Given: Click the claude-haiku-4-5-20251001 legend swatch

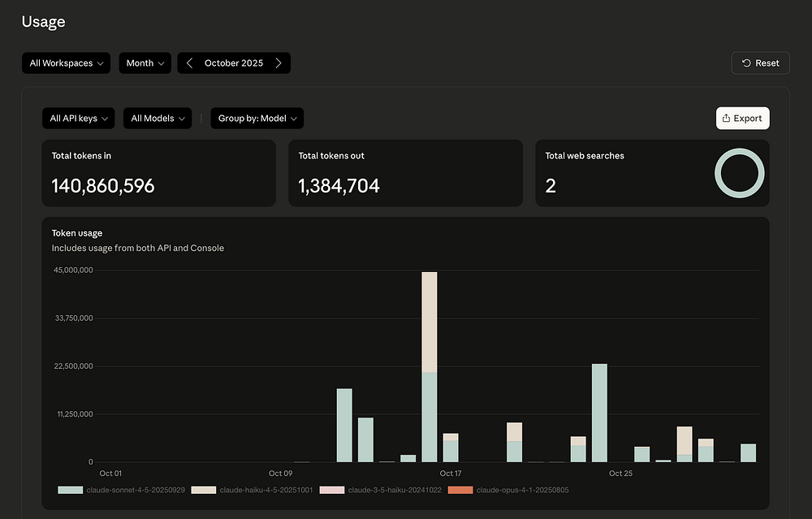Looking at the screenshot, I should (x=204, y=490).
